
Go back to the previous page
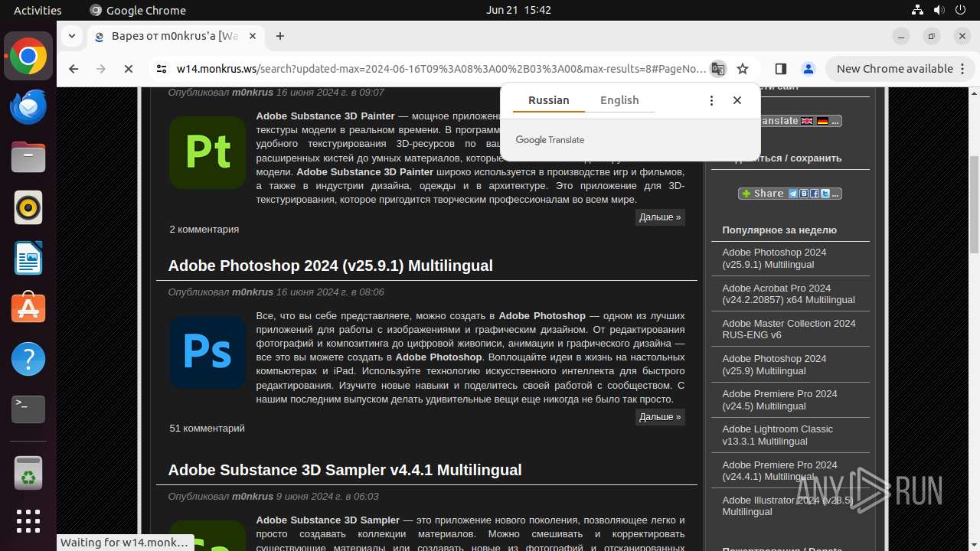[x=73, y=69]
